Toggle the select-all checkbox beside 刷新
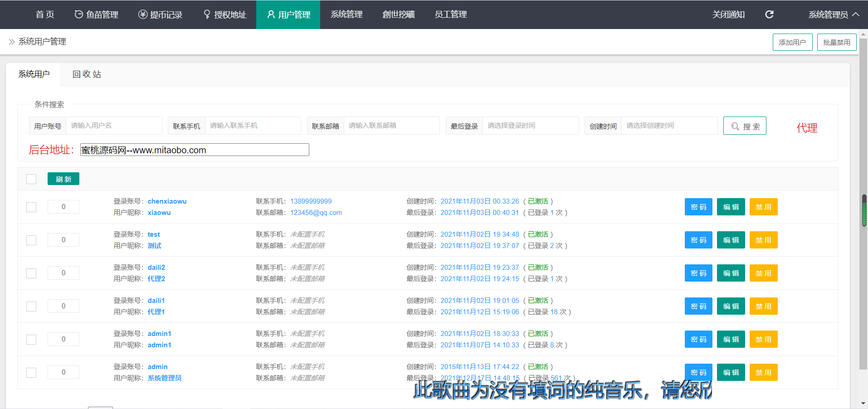868x409 pixels. [31, 179]
